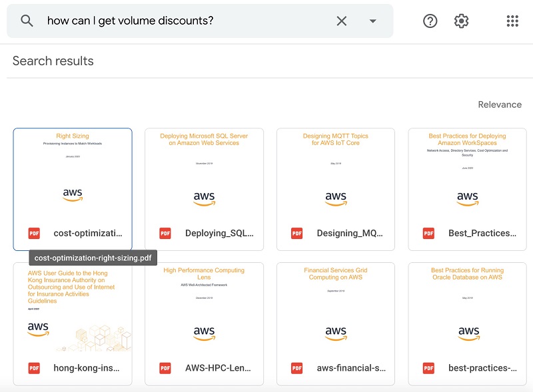Screen dimensions: 533x392
Task: Click the PDF icon beside best-practices-...
Action: [x=428, y=368]
